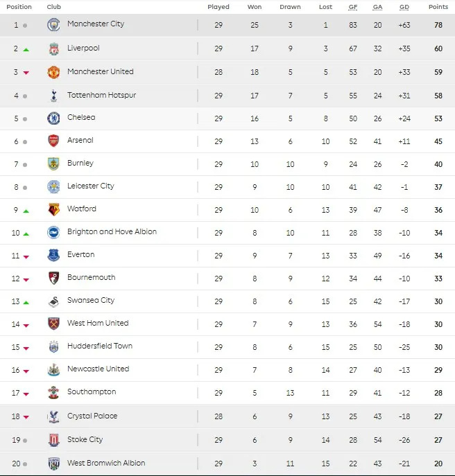
Task: Click the Manchester United badge icon
Action: point(54,72)
